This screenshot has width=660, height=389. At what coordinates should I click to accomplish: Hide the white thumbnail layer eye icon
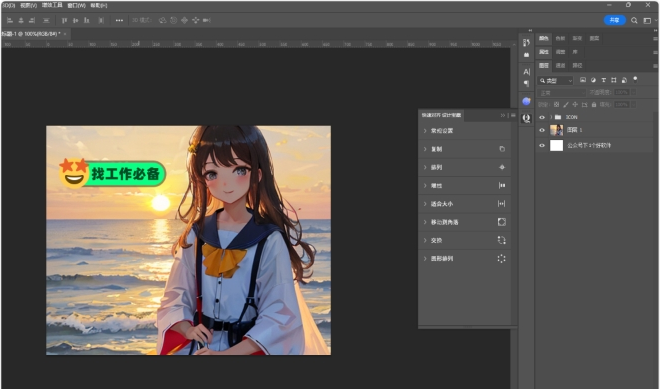[x=542, y=145]
